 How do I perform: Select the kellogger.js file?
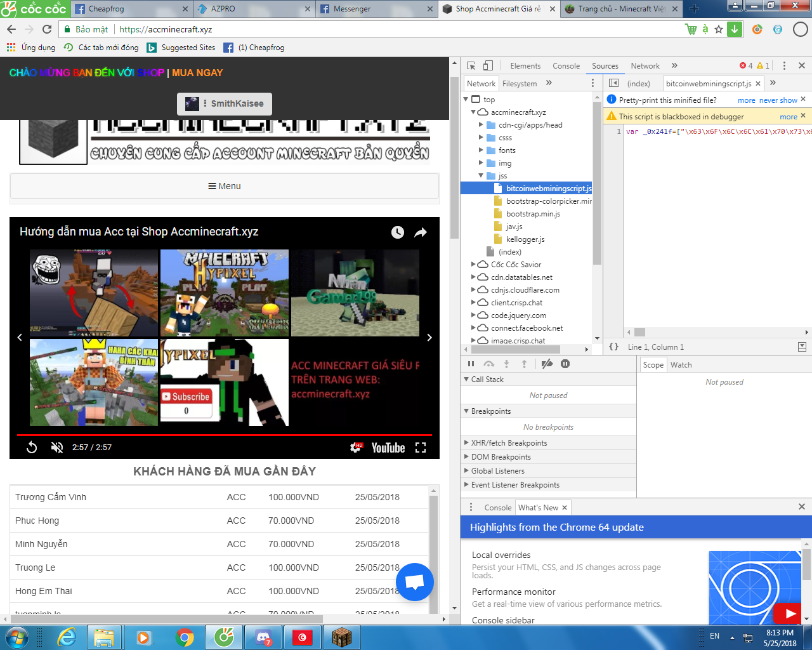point(525,239)
